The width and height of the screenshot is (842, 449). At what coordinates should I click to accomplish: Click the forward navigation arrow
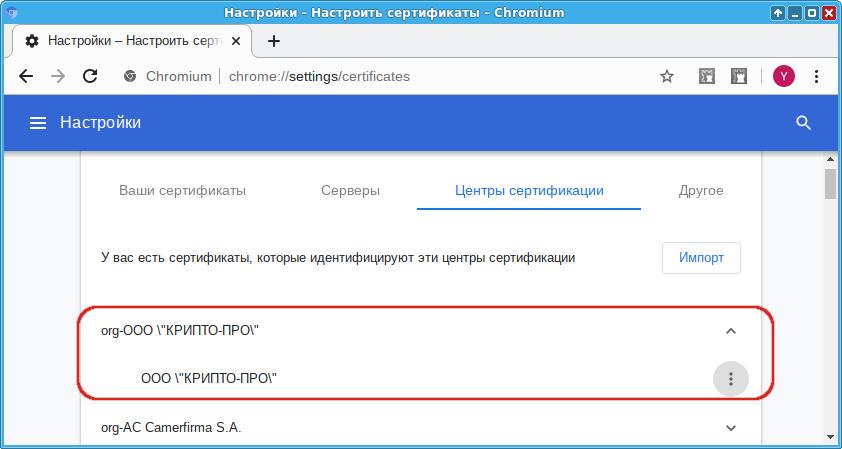(x=57, y=76)
